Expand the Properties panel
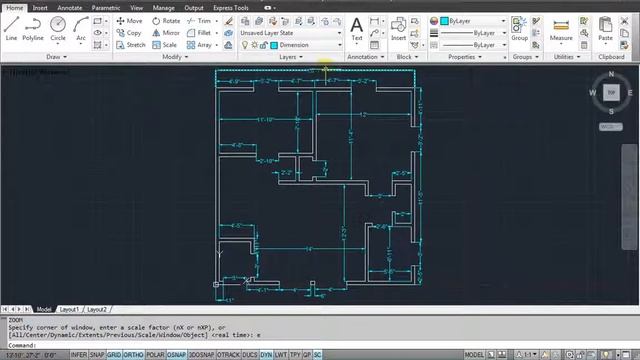Screen dimensions: 640x360 tap(465, 57)
